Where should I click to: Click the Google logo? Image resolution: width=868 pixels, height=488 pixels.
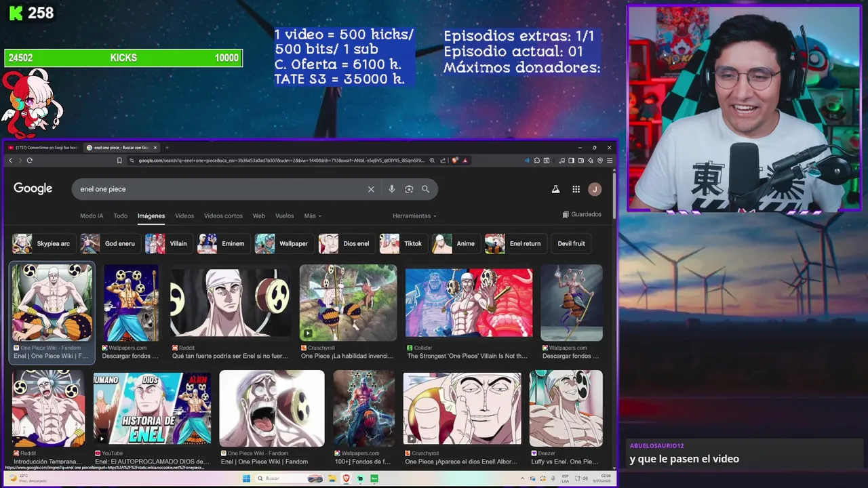tap(33, 188)
